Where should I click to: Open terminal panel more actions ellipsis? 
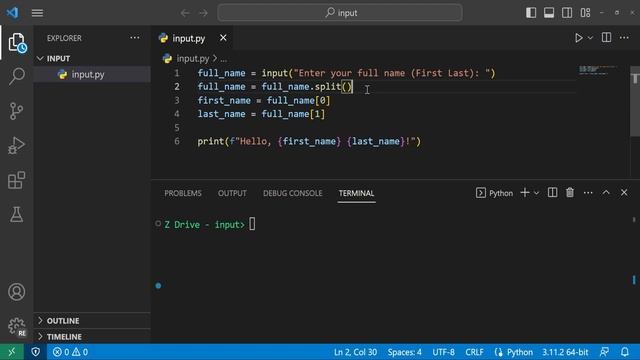pyautogui.click(x=588, y=193)
